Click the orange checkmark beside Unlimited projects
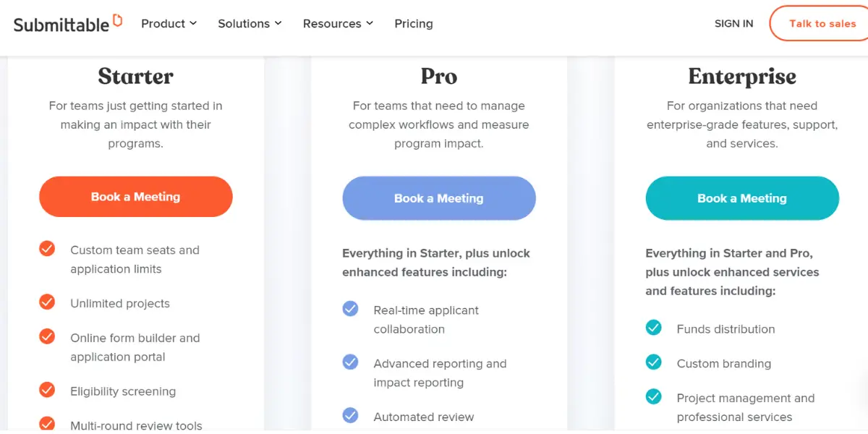 tap(47, 302)
